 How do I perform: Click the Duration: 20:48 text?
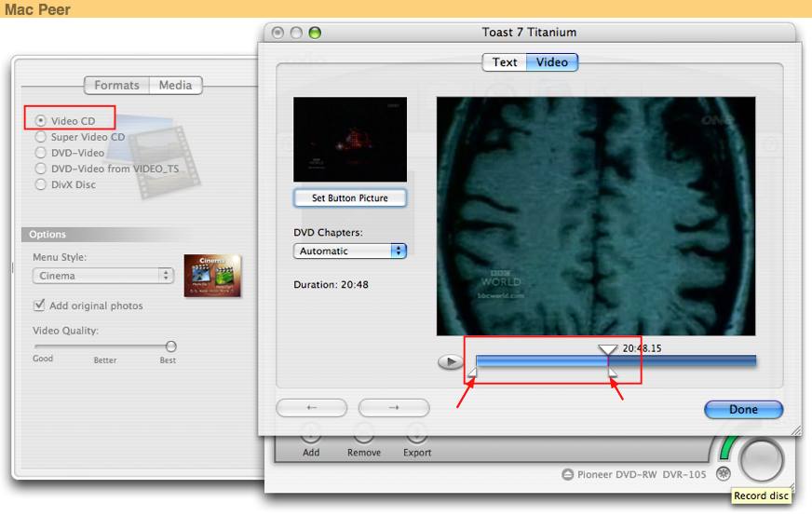coord(331,284)
